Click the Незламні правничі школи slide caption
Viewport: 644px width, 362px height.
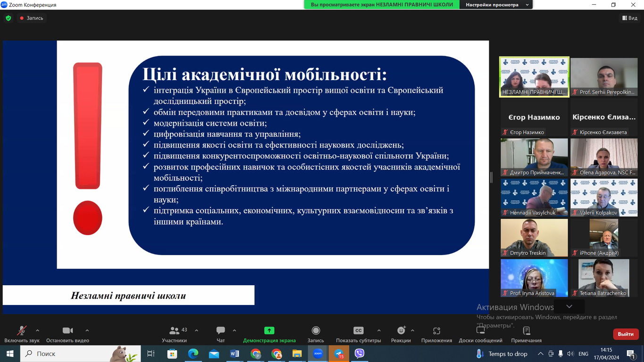pos(128,296)
